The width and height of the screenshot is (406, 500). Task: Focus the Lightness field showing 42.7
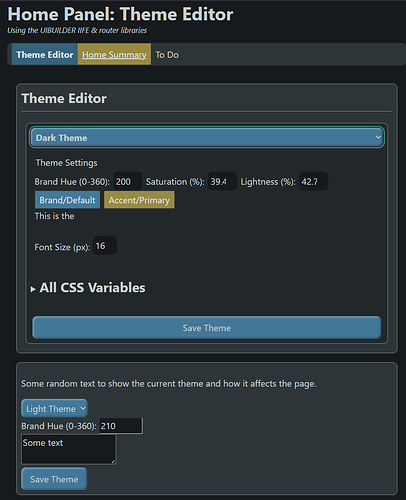(313, 181)
